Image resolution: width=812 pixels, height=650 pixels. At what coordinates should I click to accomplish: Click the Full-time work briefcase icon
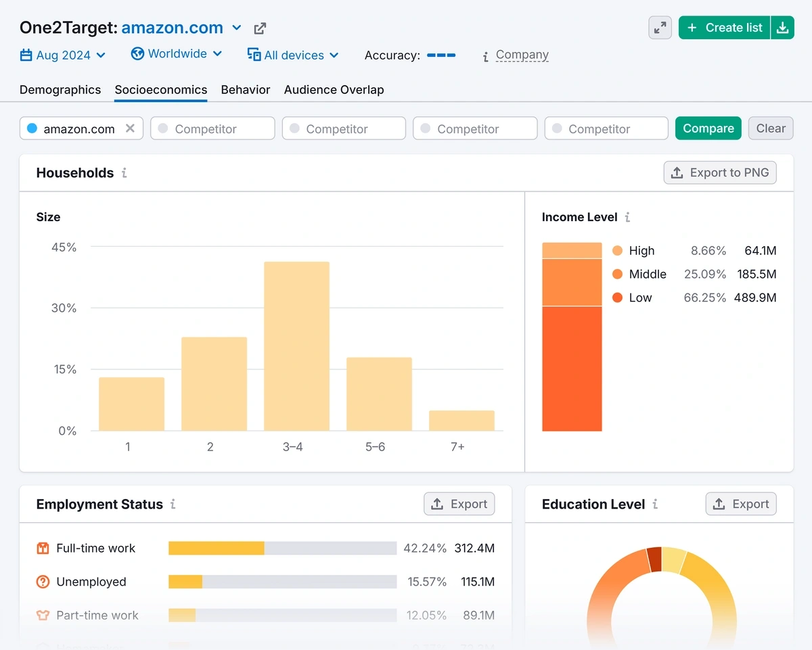pos(43,549)
